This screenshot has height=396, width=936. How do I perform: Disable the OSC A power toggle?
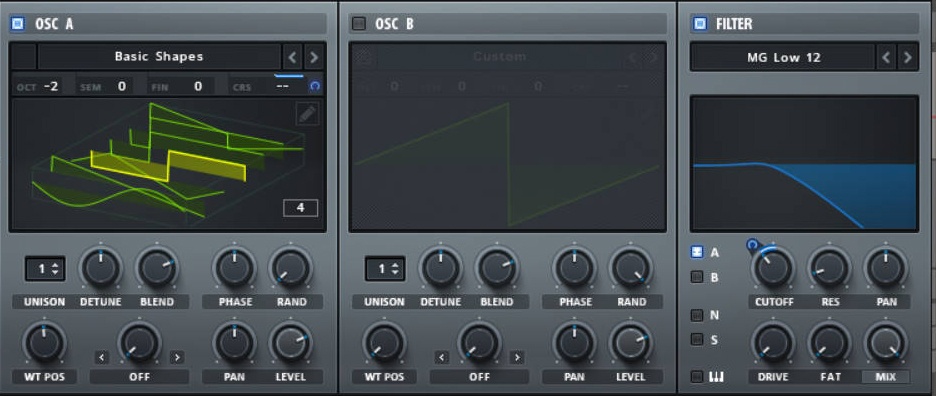pyautogui.click(x=18, y=24)
